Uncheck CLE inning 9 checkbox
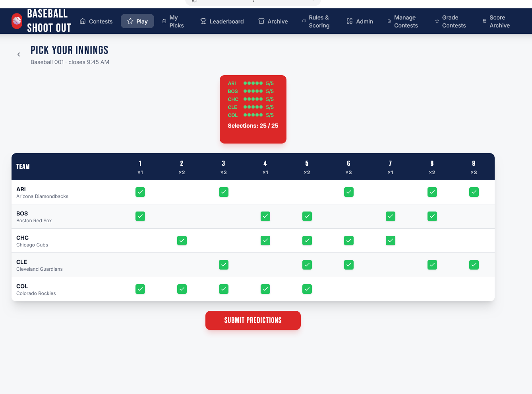Viewport: 532px width, 394px height. [474, 265]
